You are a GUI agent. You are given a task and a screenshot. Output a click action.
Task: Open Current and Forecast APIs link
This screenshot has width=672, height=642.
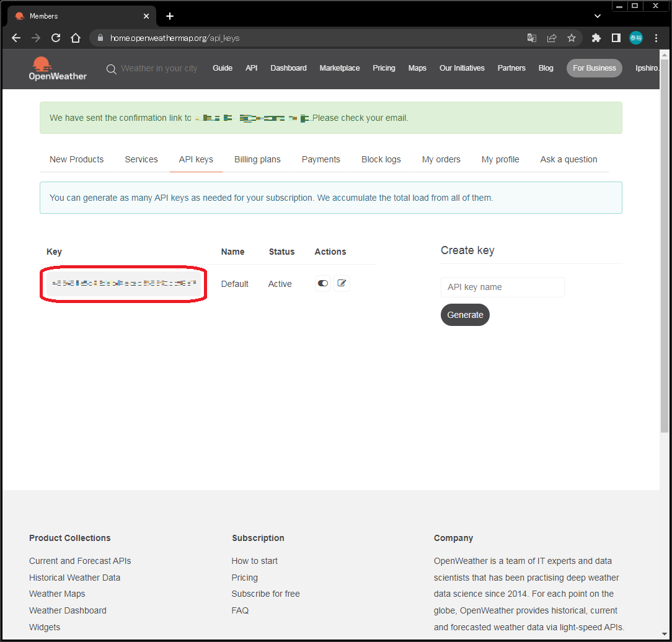pos(80,561)
